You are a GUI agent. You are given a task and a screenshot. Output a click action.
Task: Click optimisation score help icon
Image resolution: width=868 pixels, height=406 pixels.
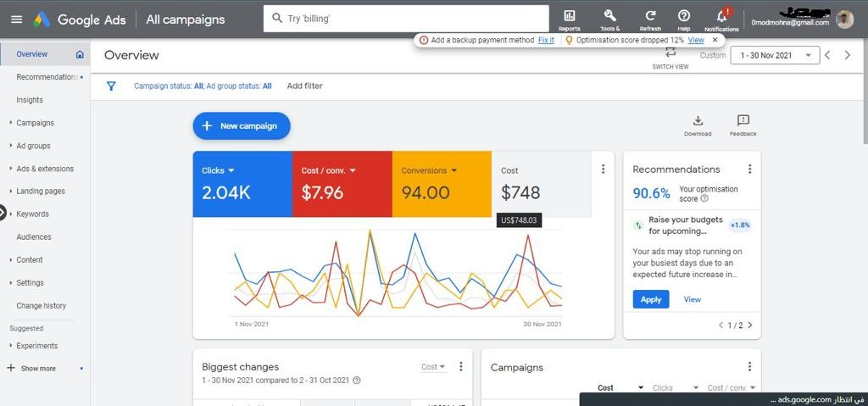704,198
